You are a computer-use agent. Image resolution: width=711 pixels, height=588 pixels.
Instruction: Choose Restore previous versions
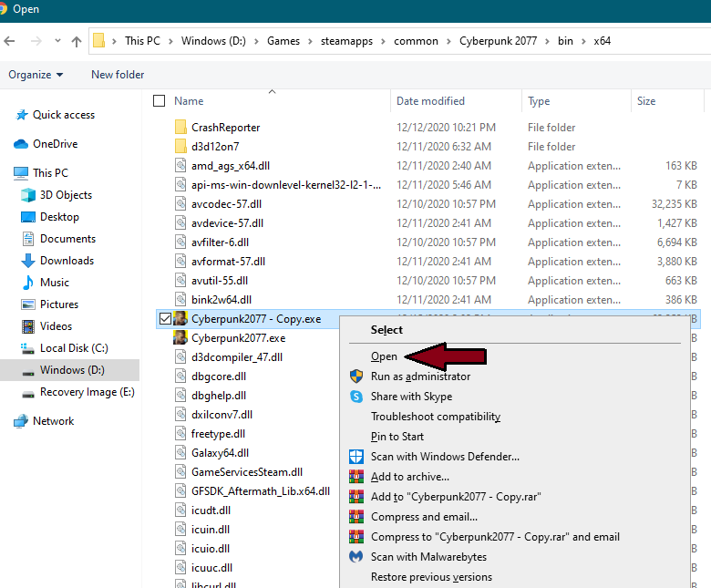(431, 577)
